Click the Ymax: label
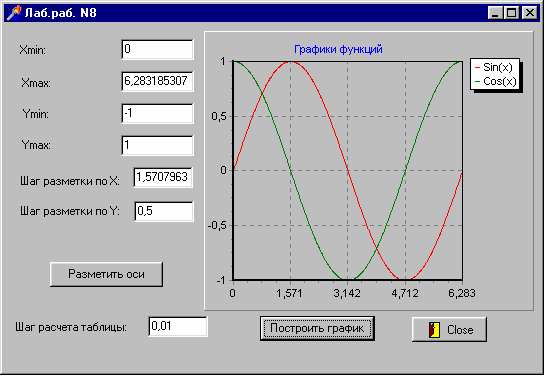This screenshot has height=376, width=545. pos(36,145)
